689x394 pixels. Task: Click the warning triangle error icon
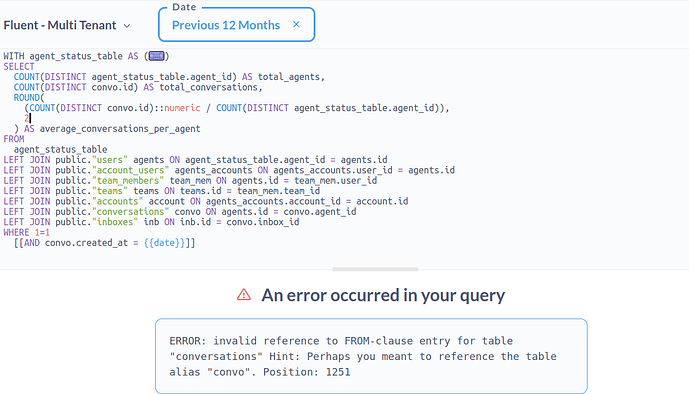244,295
